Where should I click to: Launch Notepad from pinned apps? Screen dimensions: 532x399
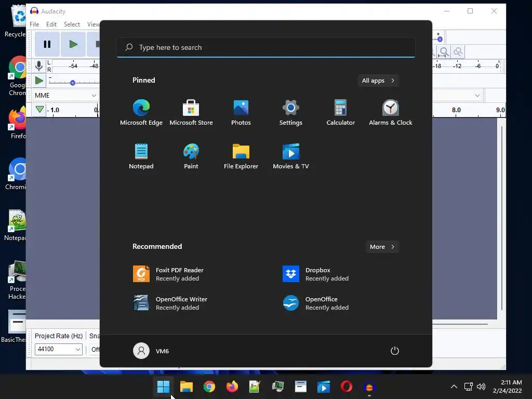[141, 156]
